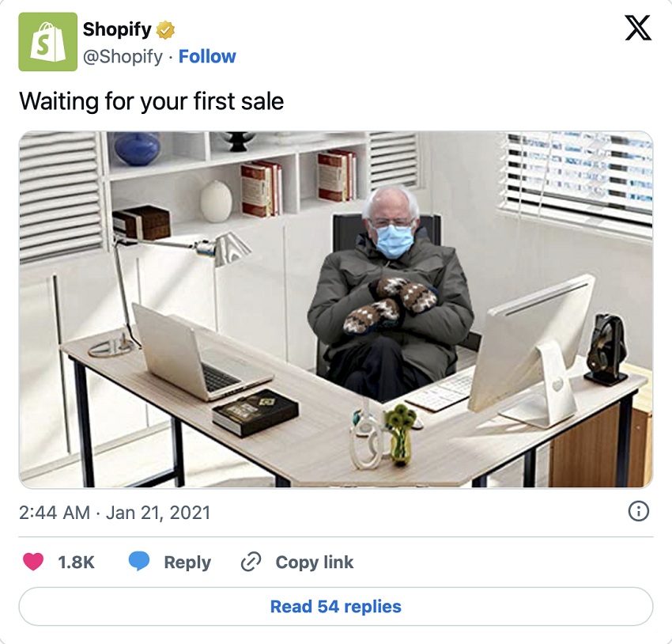672x644 pixels.
Task: Click the blue reply bubble icon
Action: [x=139, y=561]
